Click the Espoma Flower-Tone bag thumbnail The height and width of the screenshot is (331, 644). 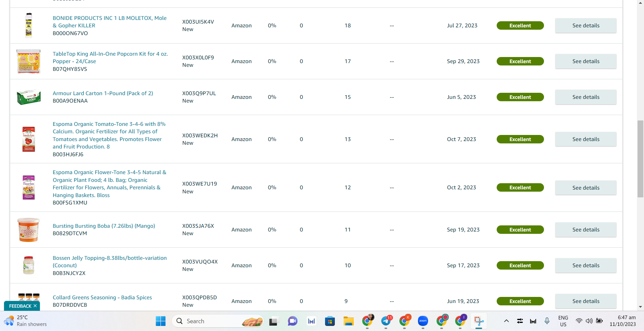coord(29,187)
